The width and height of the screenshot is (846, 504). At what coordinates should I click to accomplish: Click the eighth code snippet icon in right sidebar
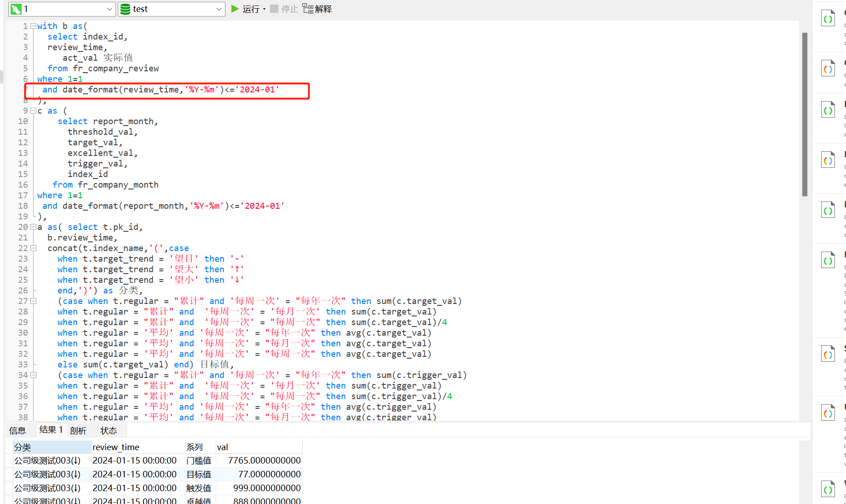tap(828, 413)
